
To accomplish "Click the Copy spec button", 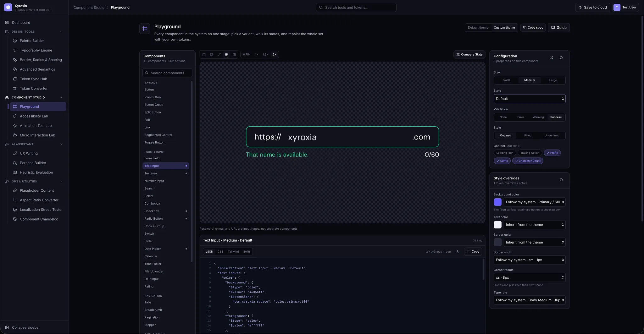I will coord(533,28).
